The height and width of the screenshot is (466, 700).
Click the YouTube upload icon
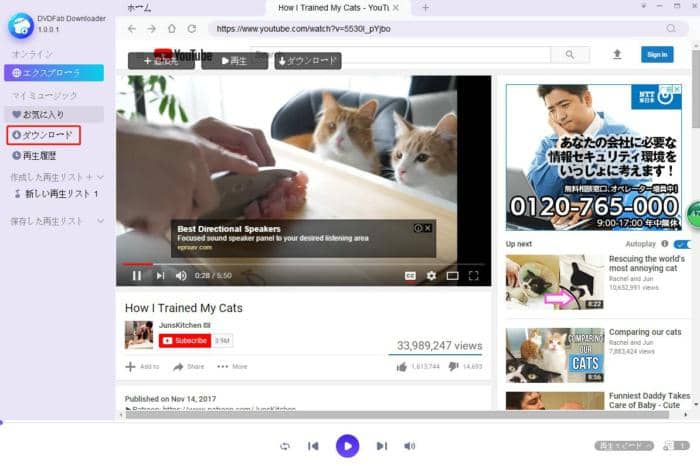pos(617,54)
